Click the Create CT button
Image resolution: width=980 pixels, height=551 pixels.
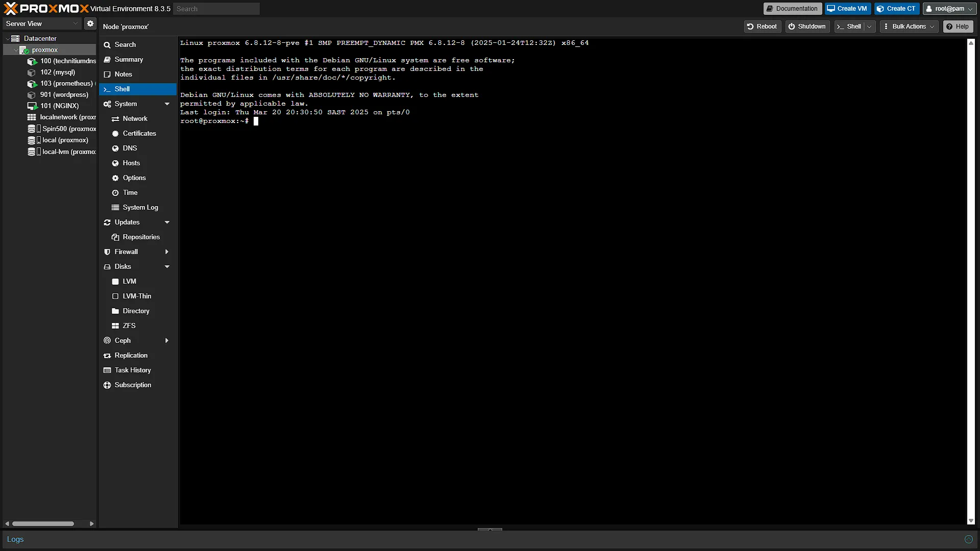tap(896, 9)
